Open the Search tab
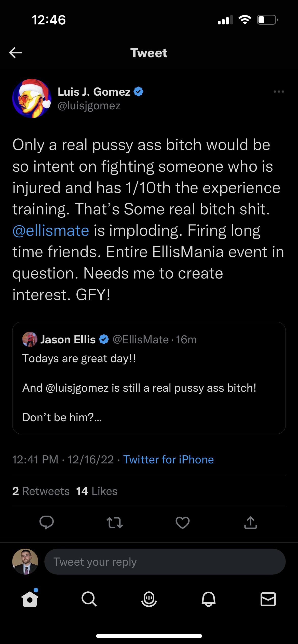 [x=89, y=599]
